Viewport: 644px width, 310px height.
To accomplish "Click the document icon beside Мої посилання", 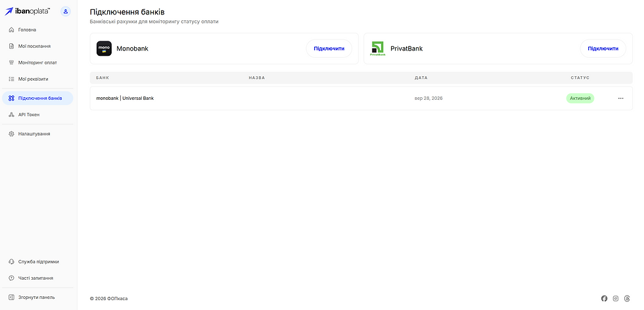I will [x=12, y=47].
